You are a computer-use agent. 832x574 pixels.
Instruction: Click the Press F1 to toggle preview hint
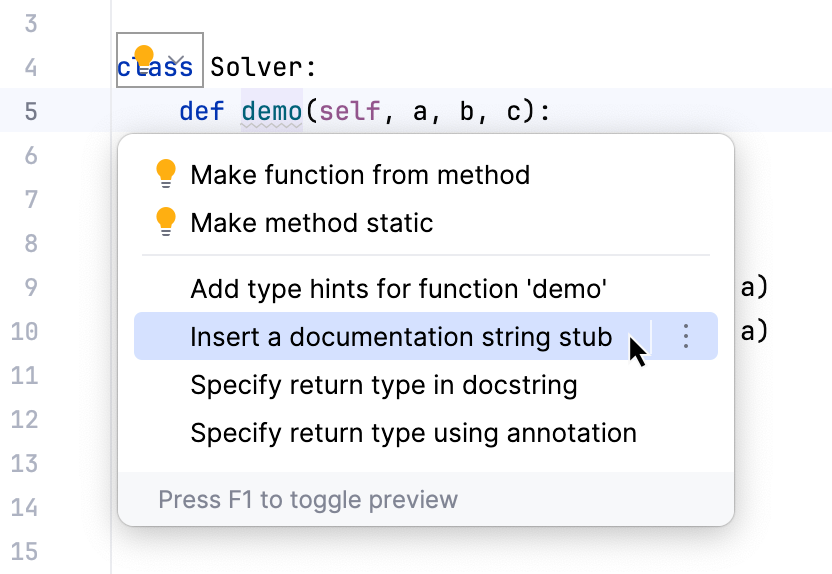308,499
